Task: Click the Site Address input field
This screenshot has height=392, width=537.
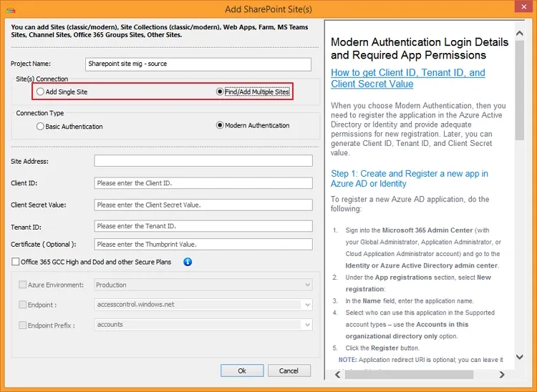Action: pyautogui.click(x=203, y=161)
